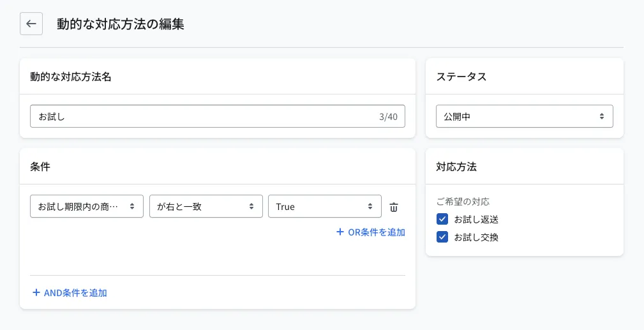Click the ステータス section heading
The width and height of the screenshot is (644, 330).
pyautogui.click(x=461, y=77)
